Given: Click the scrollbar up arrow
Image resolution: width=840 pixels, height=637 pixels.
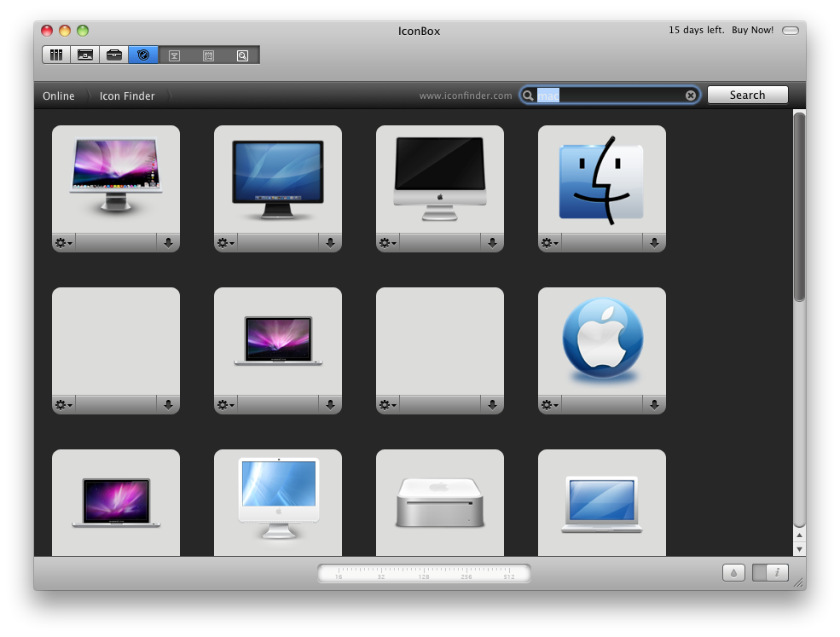Looking at the screenshot, I should click(799, 536).
